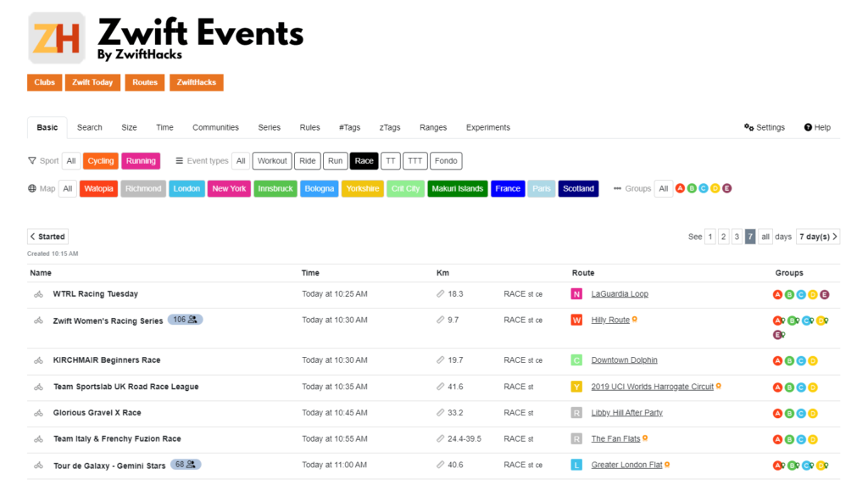Open the Greater London Flat route link
This screenshot has height=485, width=868.
(x=626, y=465)
